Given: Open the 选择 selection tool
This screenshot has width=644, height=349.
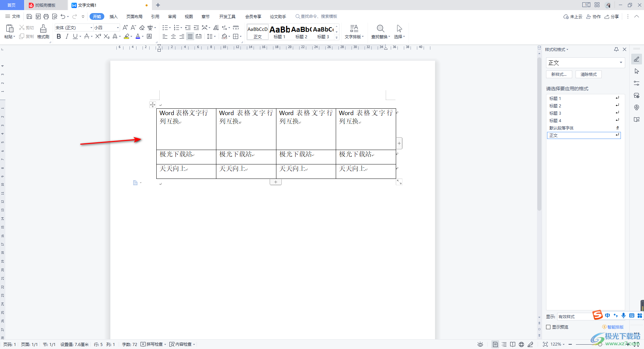Looking at the screenshot, I should (x=399, y=32).
